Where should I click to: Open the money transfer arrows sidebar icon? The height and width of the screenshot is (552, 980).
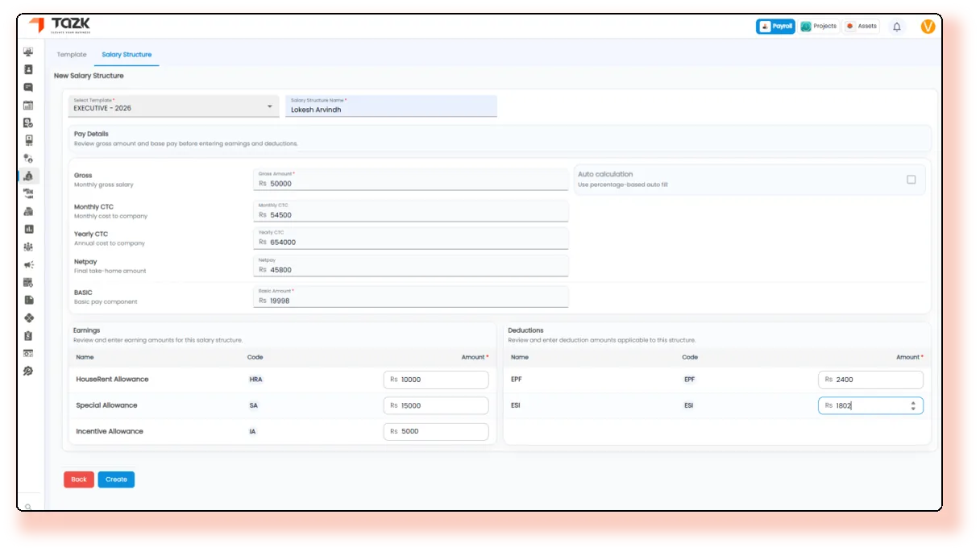point(28,193)
